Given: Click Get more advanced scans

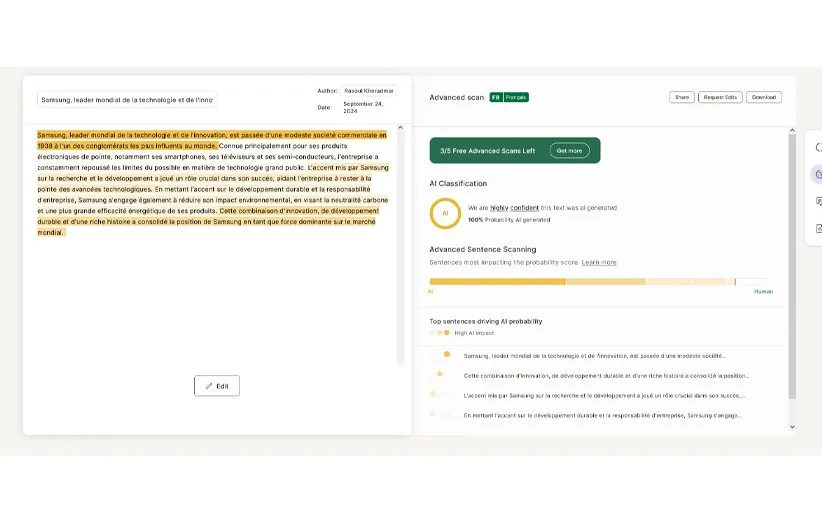Looking at the screenshot, I should (569, 151).
